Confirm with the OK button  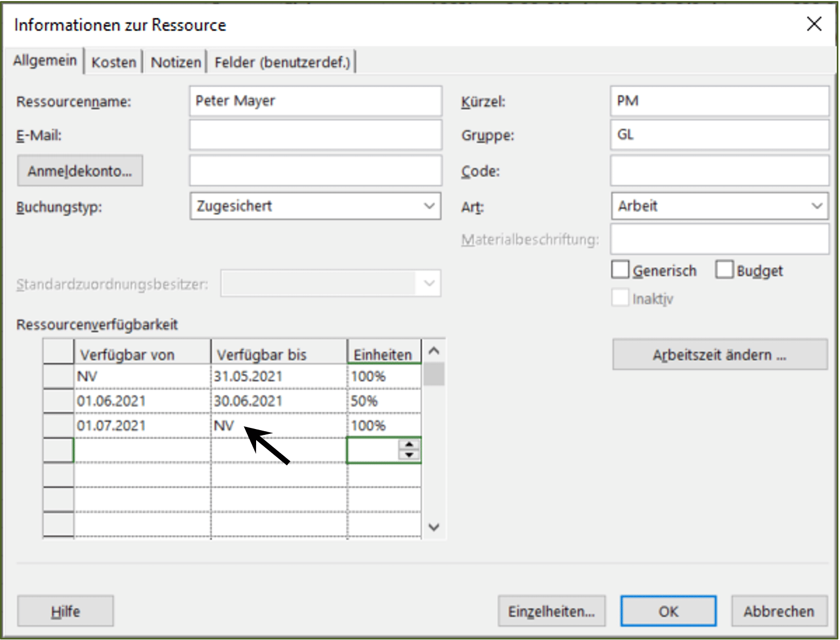(x=668, y=611)
